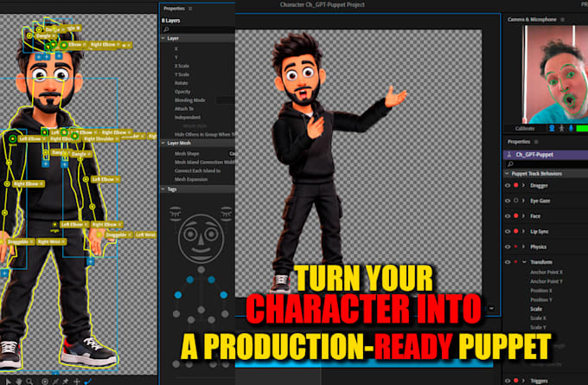Hide the Eye Gaze behavior
The height and width of the screenshot is (385, 588).
click(508, 201)
